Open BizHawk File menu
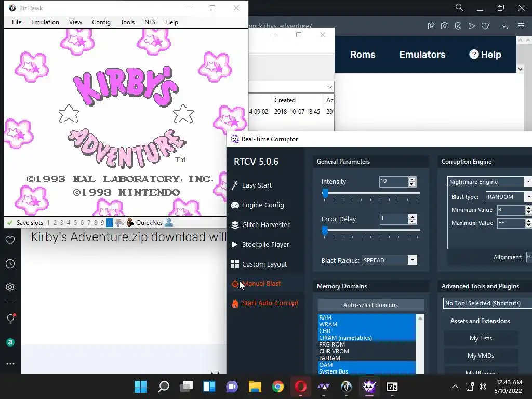Viewport: 532px width, 399px height. point(17,22)
